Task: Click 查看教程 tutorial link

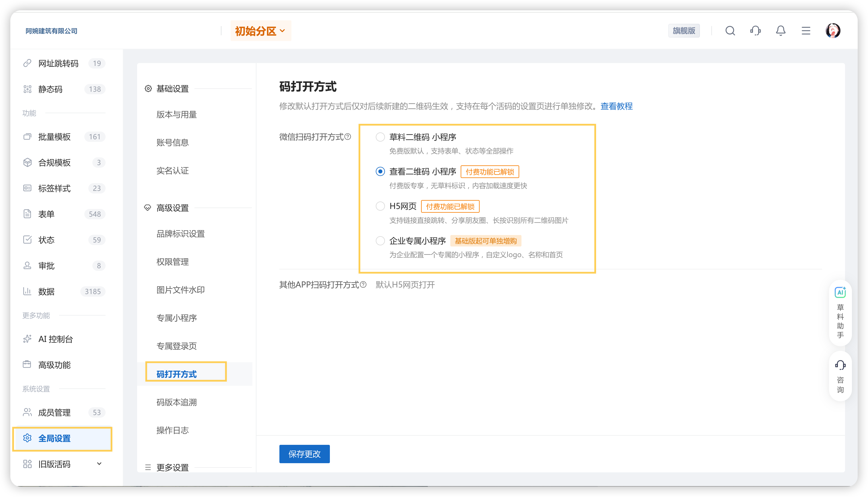Action: pyautogui.click(x=617, y=106)
